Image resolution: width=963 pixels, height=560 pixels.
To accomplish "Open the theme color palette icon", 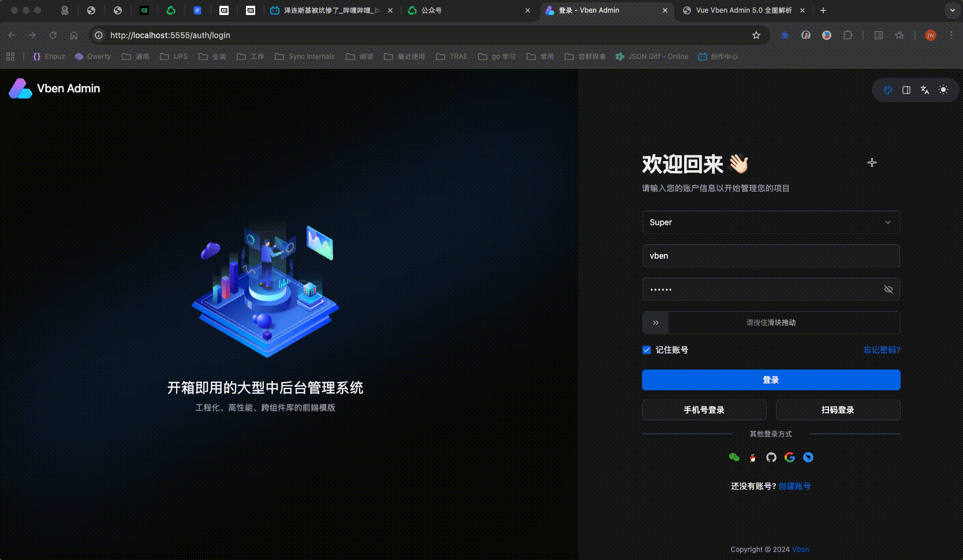I will pyautogui.click(x=888, y=90).
